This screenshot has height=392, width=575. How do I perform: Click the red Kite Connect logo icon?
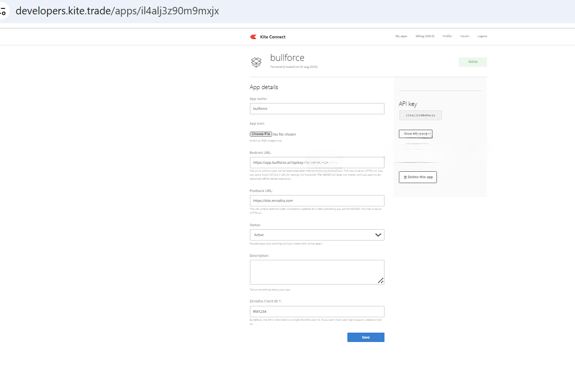tap(253, 37)
